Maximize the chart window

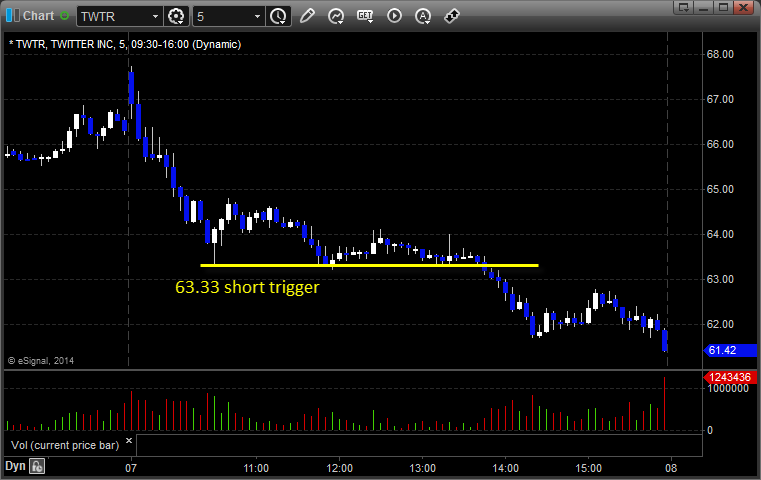724,7
